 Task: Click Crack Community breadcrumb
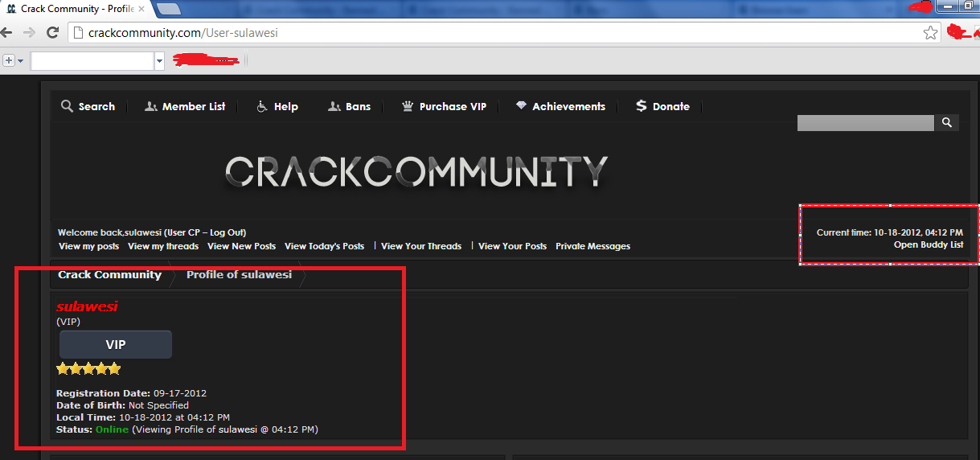tap(109, 274)
